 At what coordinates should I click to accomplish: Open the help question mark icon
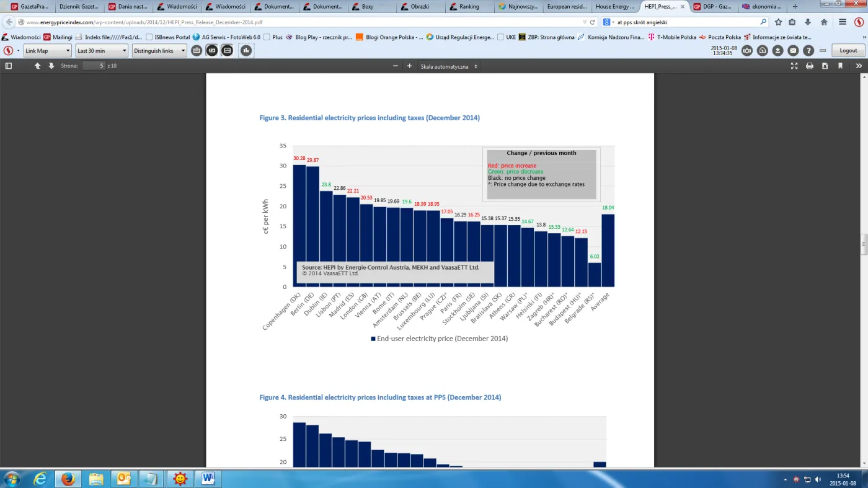pos(808,51)
